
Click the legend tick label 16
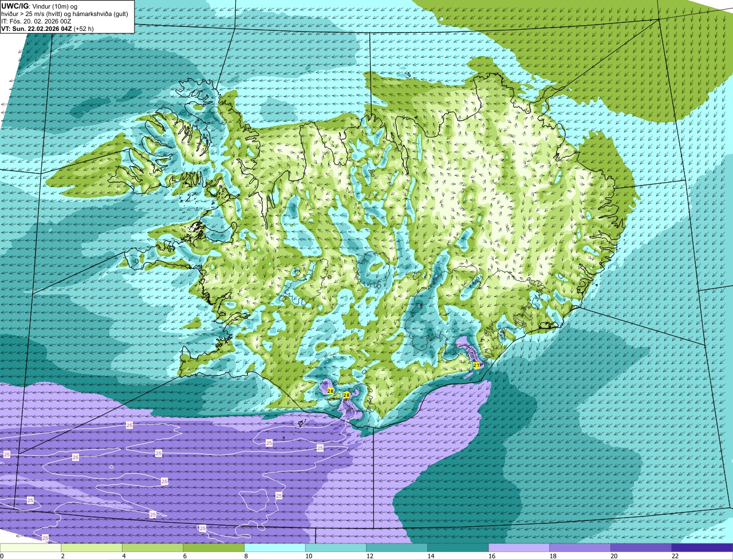[x=492, y=556]
